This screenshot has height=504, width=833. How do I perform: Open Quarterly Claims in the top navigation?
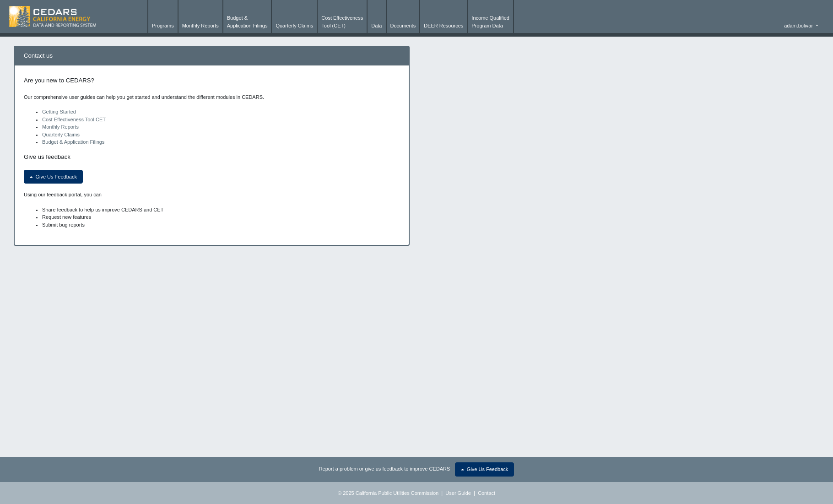point(294,26)
